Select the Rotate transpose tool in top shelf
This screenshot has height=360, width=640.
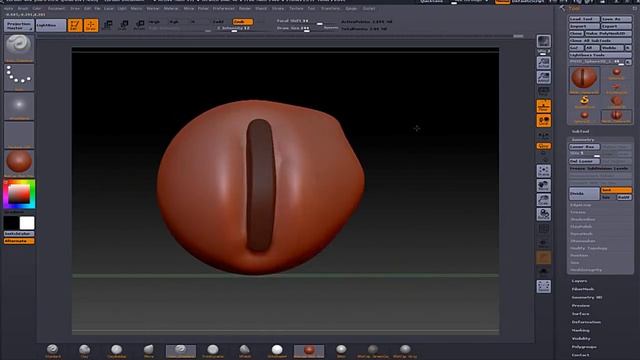(140, 25)
